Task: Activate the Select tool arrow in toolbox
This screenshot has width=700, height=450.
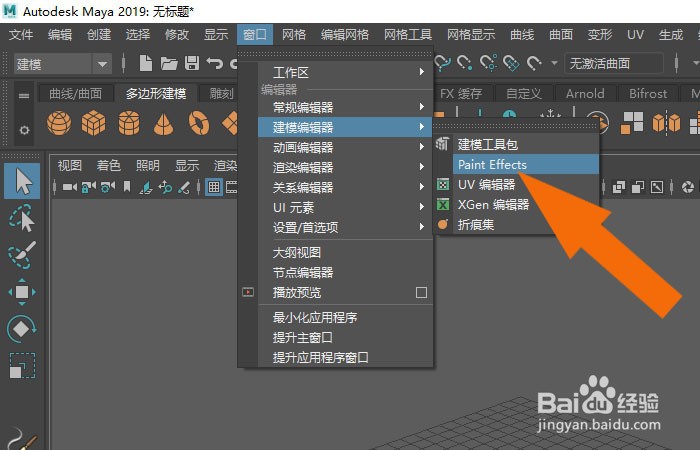Action: pos(22,181)
